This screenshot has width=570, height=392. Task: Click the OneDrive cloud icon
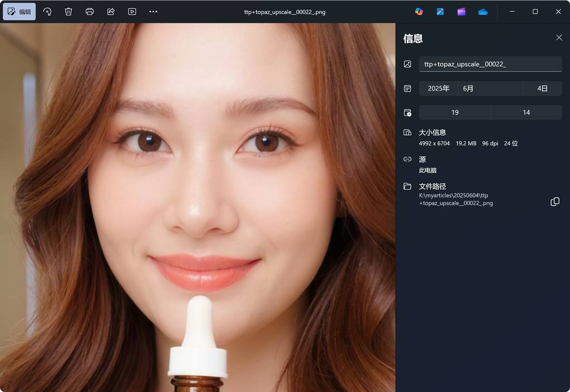pos(483,12)
